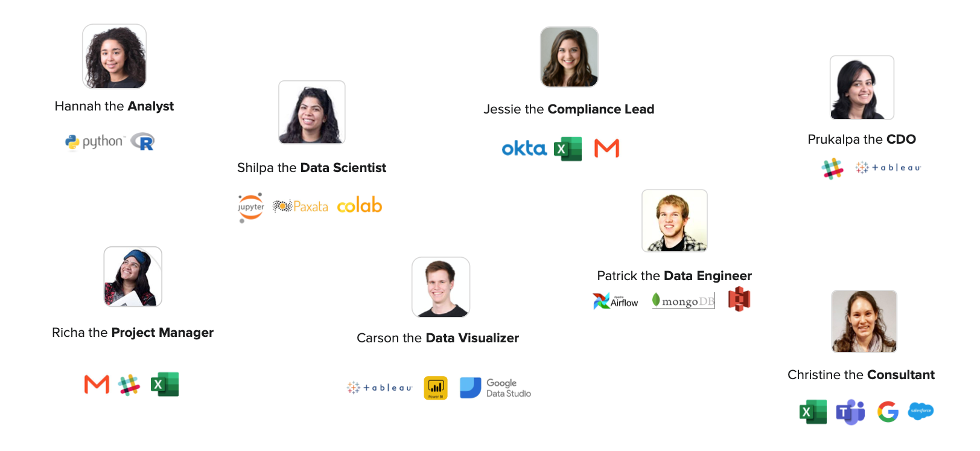Click the Apache Airflow logo
The width and height of the screenshot is (980, 451).
pyautogui.click(x=615, y=301)
